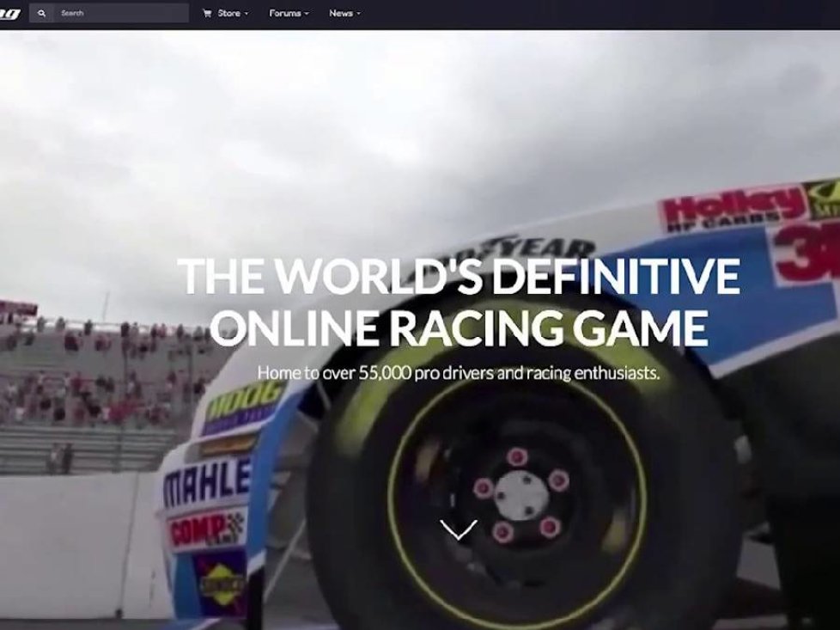Click the heading 'THE WORLD'S DEFINITIVE ONLINE RACING GAME'
This screenshot has width=840, height=630.
coord(460,302)
